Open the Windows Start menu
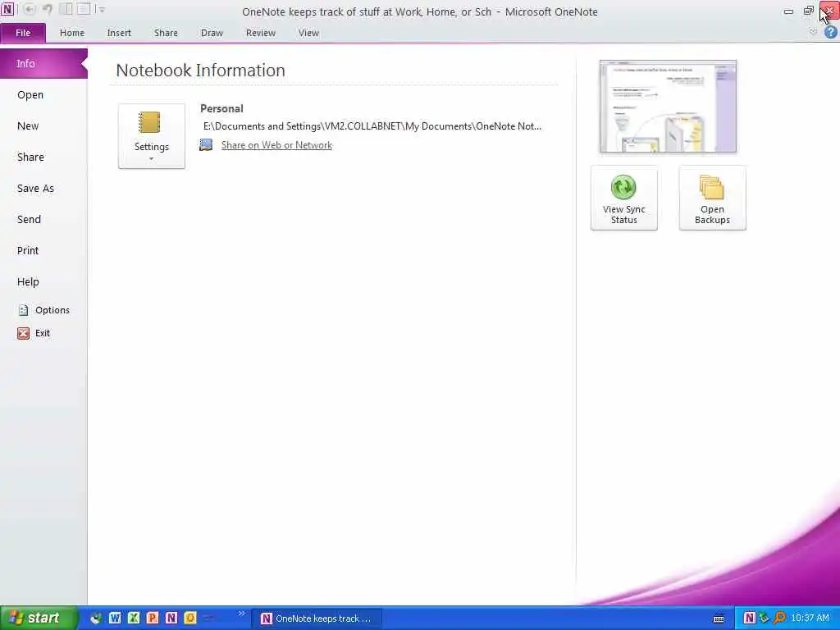 pyautogui.click(x=38, y=619)
